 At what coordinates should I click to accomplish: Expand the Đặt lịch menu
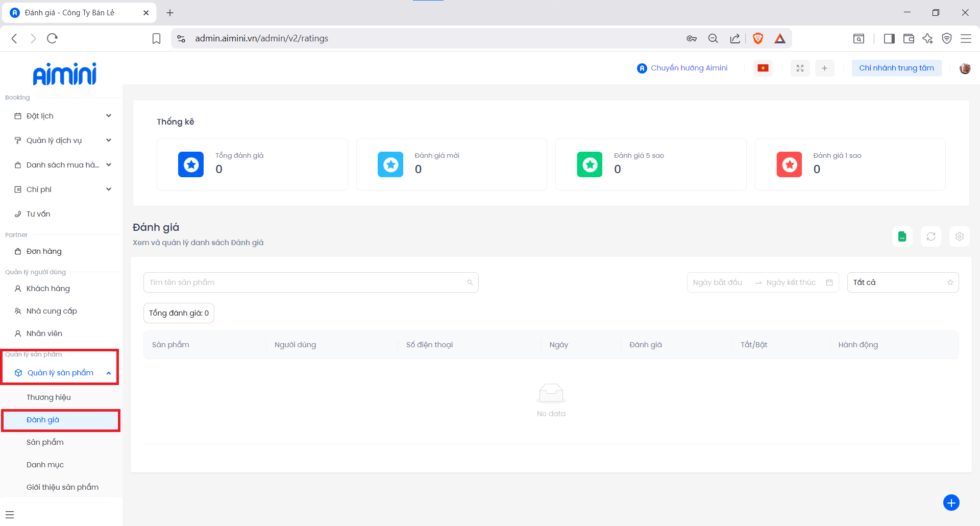pyautogui.click(x=61, y=116)
